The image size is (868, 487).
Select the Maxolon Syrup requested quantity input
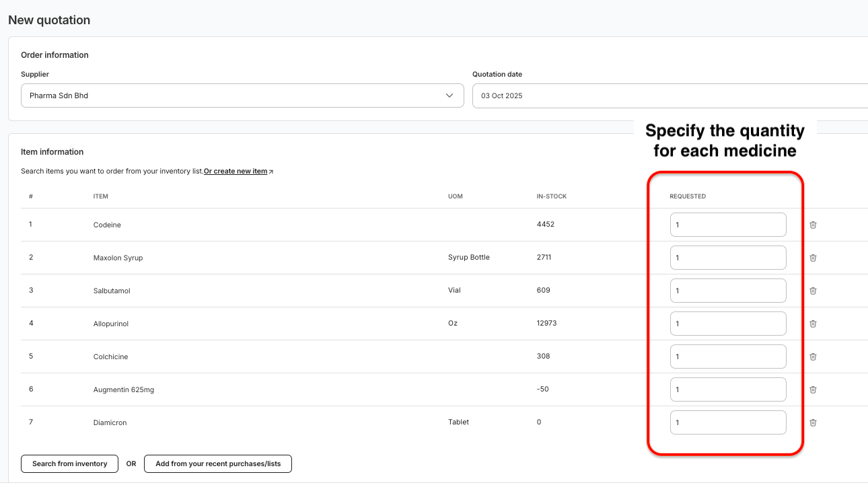pos(728,258)
